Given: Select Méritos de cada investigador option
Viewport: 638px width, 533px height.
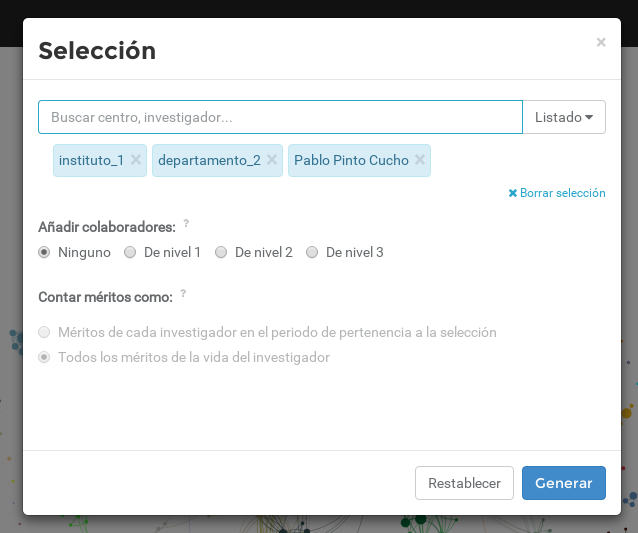Looking at the screenshot, I should 44,333.
